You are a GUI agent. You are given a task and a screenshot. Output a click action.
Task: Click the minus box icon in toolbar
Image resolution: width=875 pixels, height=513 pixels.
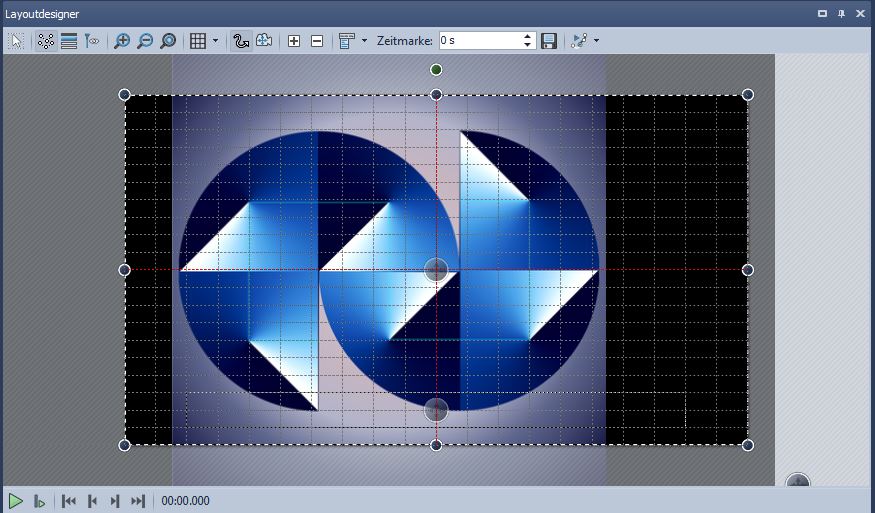click(x=317, y=41)
